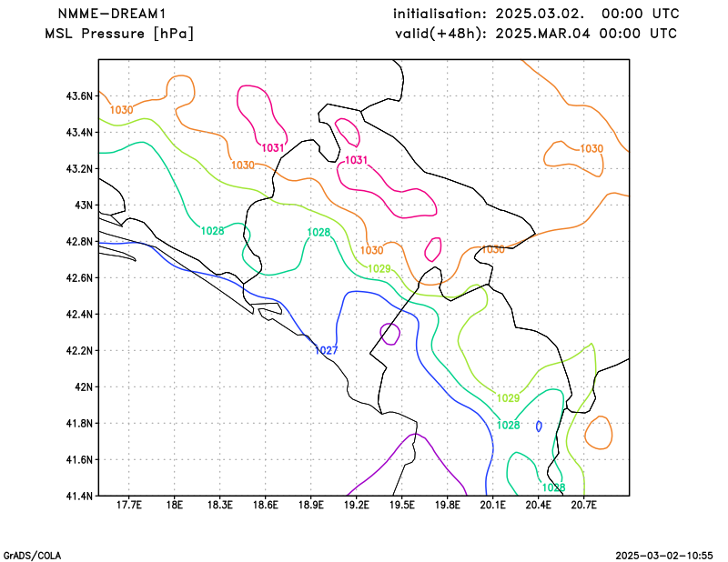728x562 pixels.
Task: Choose the 18.6E longitude label
Action: [266, 505]
